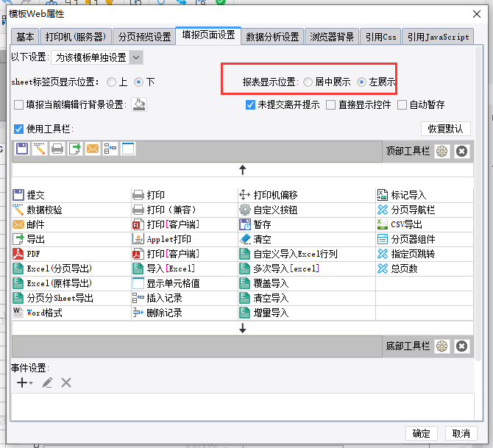This screenshot has height=448, width=493.
Task: Cancel dialog with 取消 button
Action: click(x=461, y=433)
